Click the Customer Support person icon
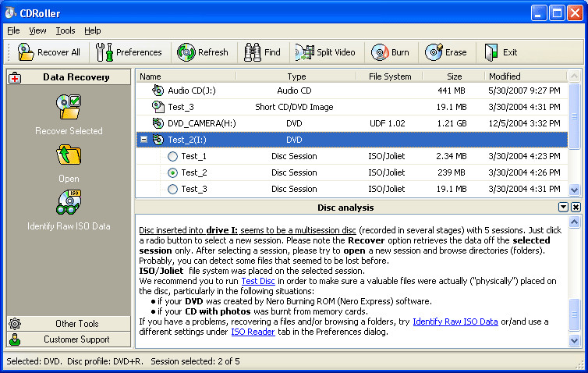Screen dimensions: 588x373 15,339
